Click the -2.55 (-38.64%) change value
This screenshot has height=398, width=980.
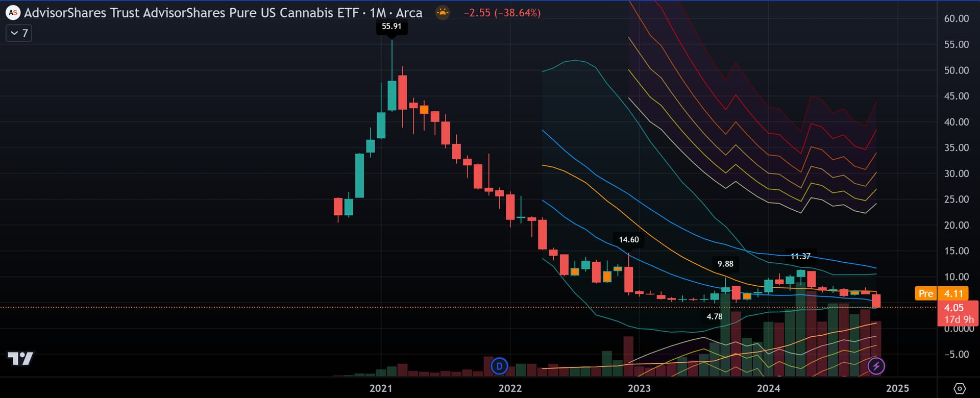(502, 13)
